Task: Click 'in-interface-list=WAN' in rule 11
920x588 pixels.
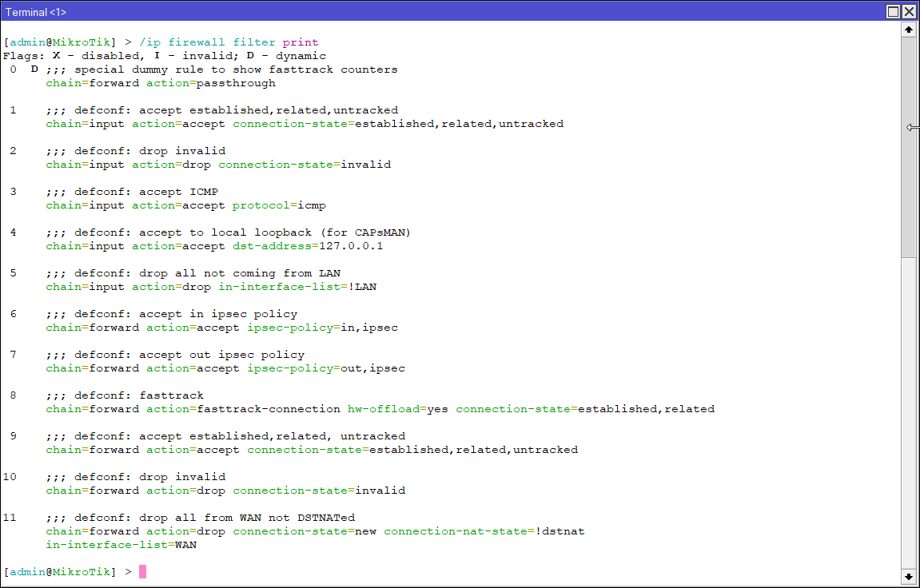Action: 121,545
